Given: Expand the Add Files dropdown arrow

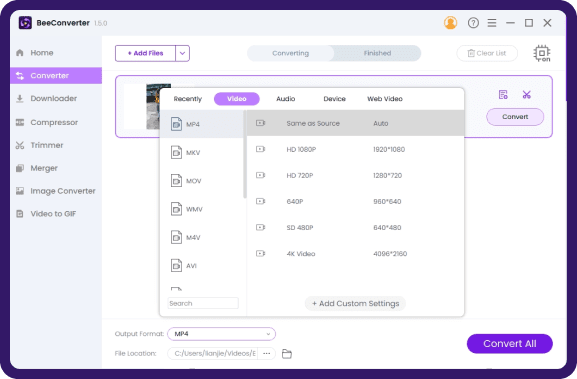Looking at the screenshot, I should point(183,53).
